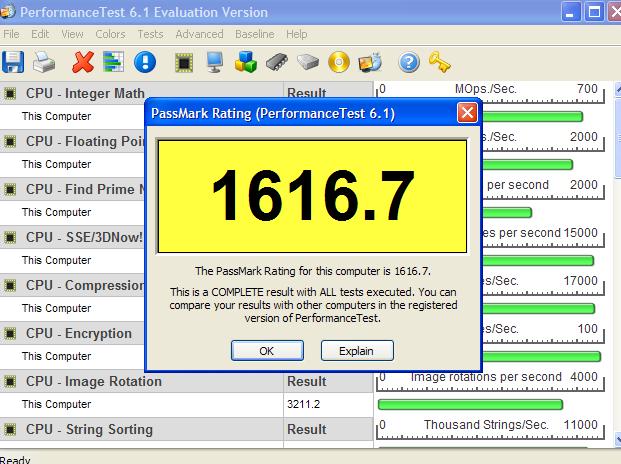
Task: Open the Baseline menu
Action: pyautogui.click(x=255, y=34)
